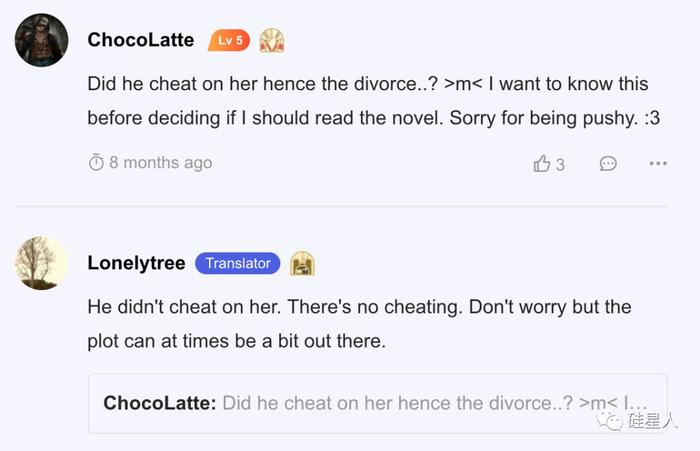700x451 pixels.
Task: Like ChocoLatte's comment with thumbs-up icon
Action: (542, 163)
